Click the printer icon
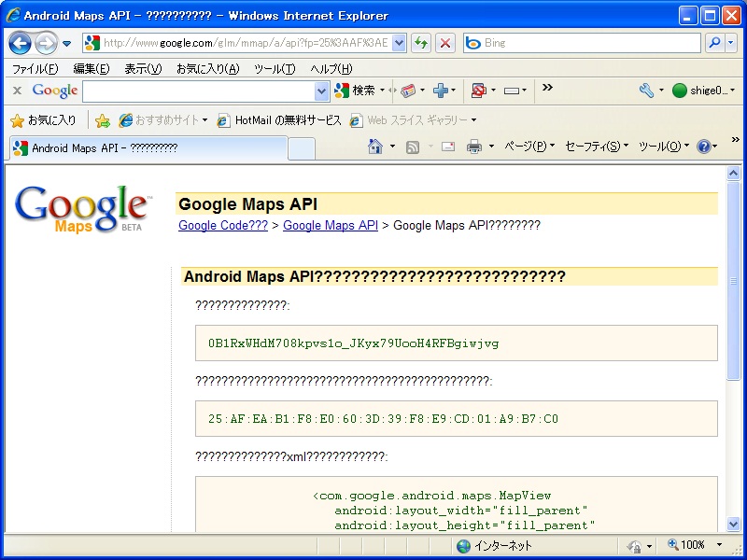Screen dimensions: 747x560 474,147
